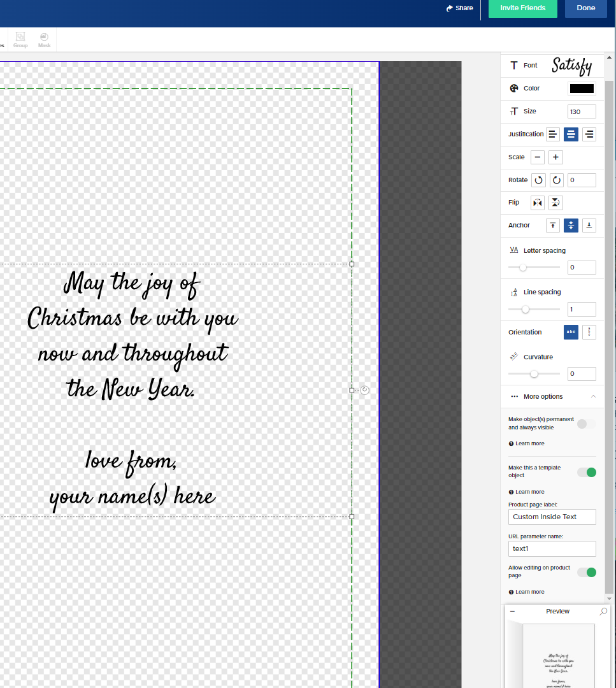The width and height of the screenshot is (616, 688).
Task: Click the Product page label field
Action: coord(552,517)
